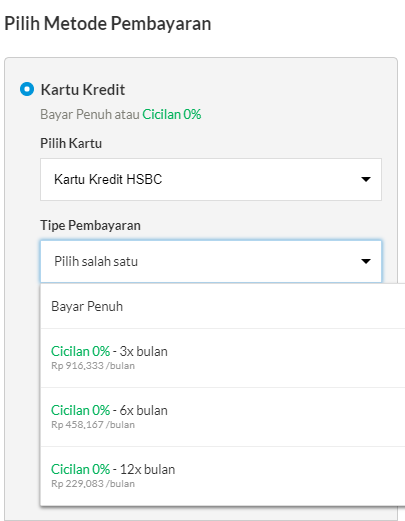Click the arrow icon beside Pilih salah satu
This screenshot has height=521, width=405.
366,261
